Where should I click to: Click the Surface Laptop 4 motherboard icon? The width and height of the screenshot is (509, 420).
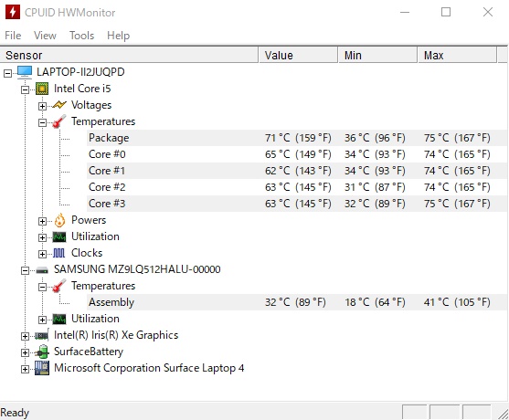[42, 368]
